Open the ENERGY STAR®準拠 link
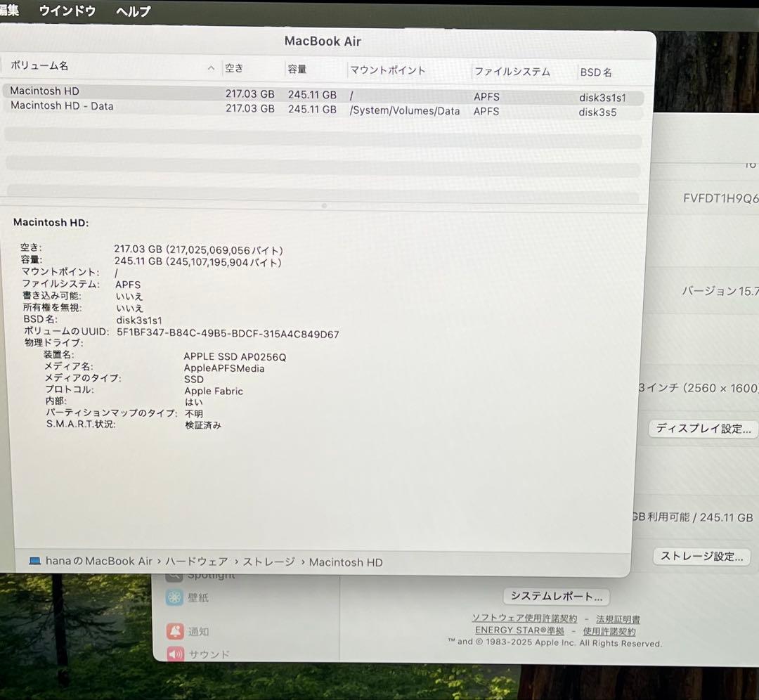The height and width of the screenshot is (700, 759). pyautogui.click(x=519, y=630)
